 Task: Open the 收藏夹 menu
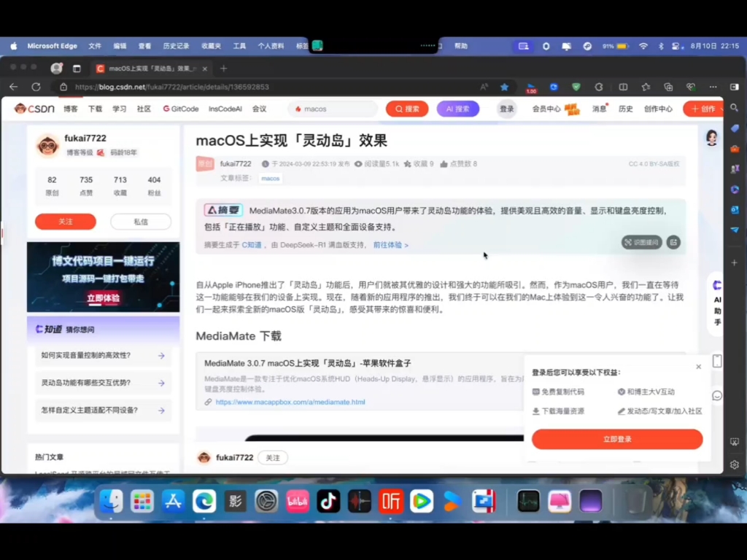pos(211,46)
